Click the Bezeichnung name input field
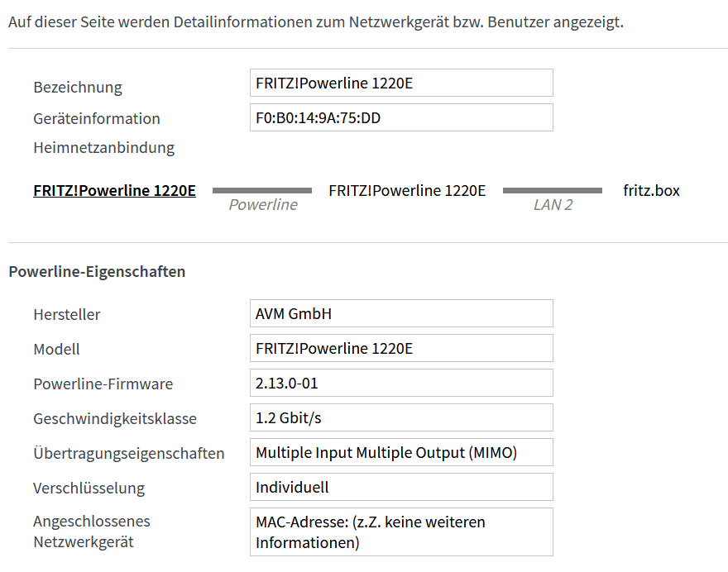Image resolution: width=728 pixels, height=572 pixels. (401, 83)
